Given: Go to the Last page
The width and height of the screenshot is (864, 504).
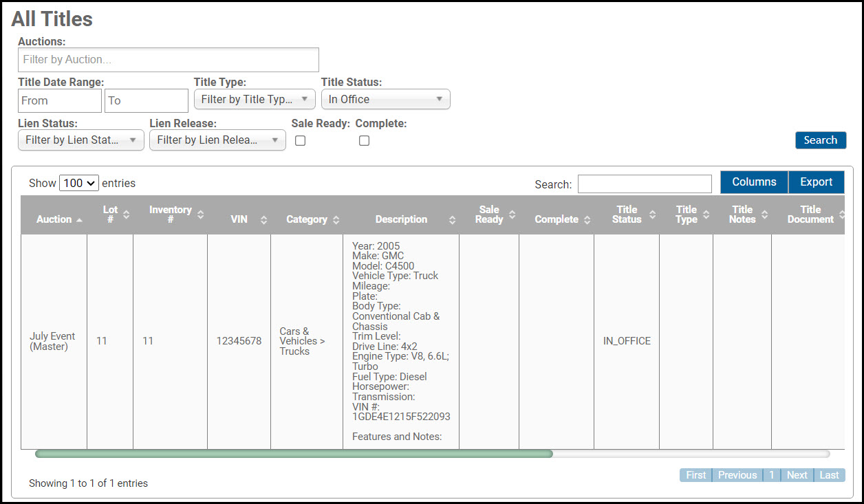Looking at the screenshot, I should (830, 475).
